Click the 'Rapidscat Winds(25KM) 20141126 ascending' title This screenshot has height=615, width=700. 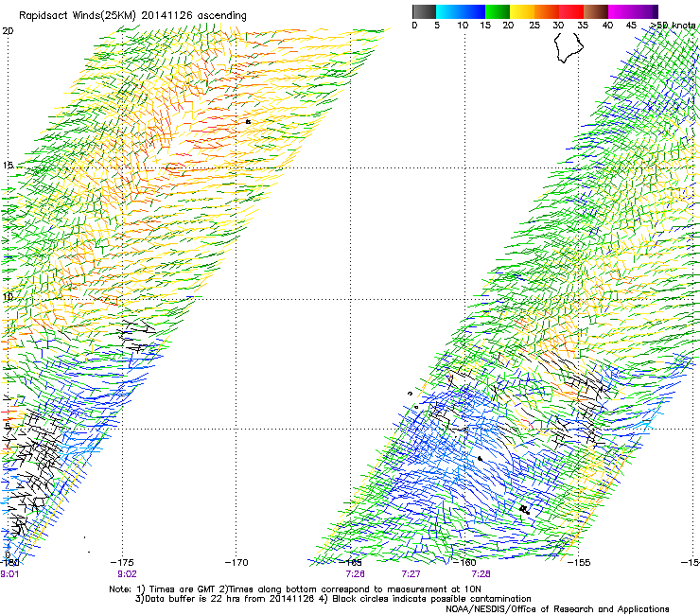132,16
